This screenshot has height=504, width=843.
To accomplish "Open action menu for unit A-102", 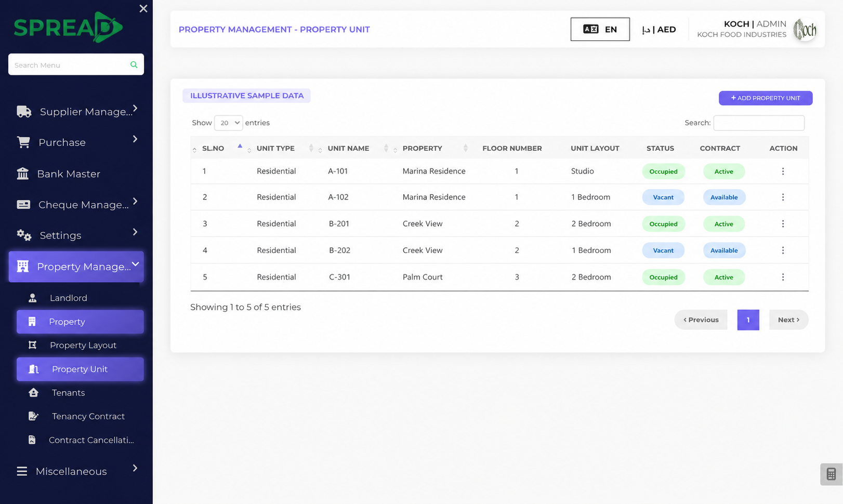I will point(783,197).
